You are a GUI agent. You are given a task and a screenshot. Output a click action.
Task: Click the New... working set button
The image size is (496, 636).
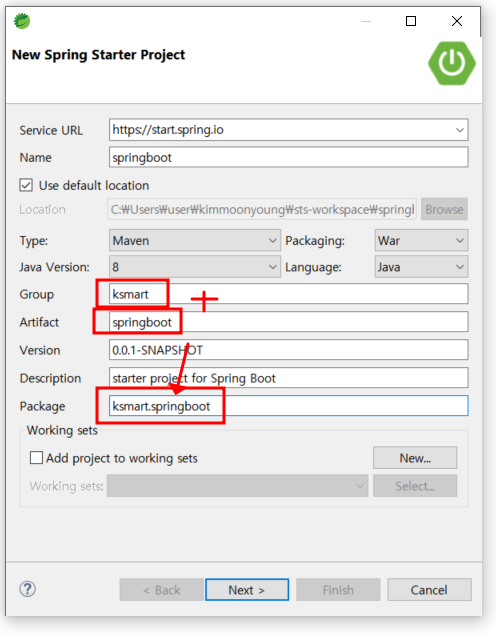coord(415,458)
